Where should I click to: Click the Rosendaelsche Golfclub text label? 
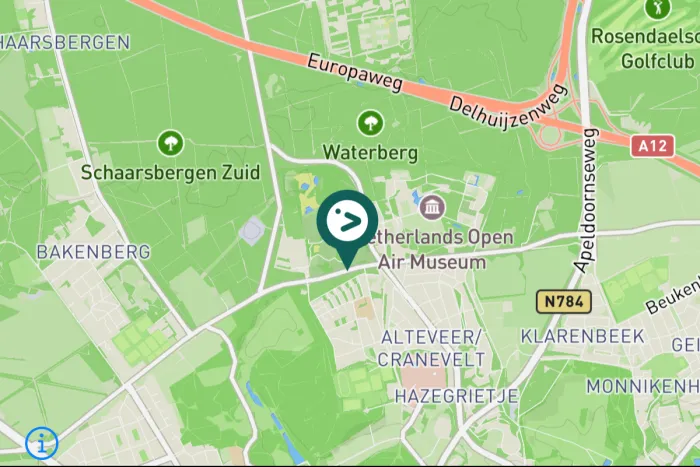click(646, 49)
